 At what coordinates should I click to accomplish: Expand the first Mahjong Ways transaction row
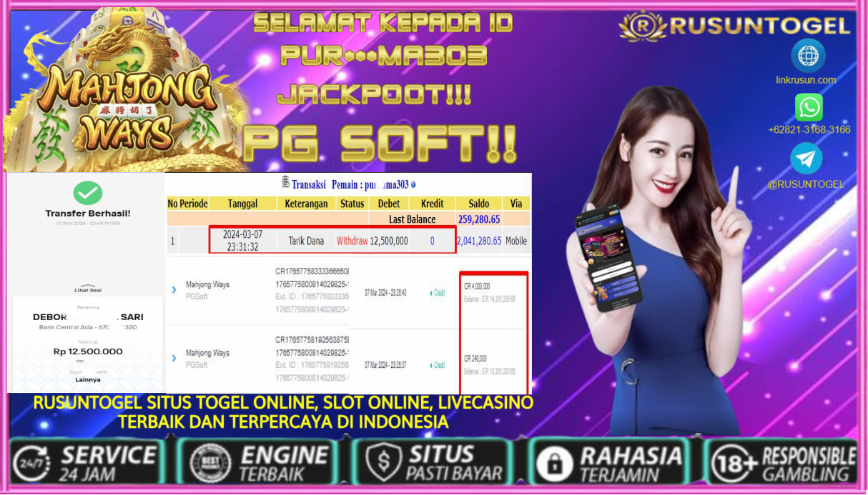pos(174,289)
